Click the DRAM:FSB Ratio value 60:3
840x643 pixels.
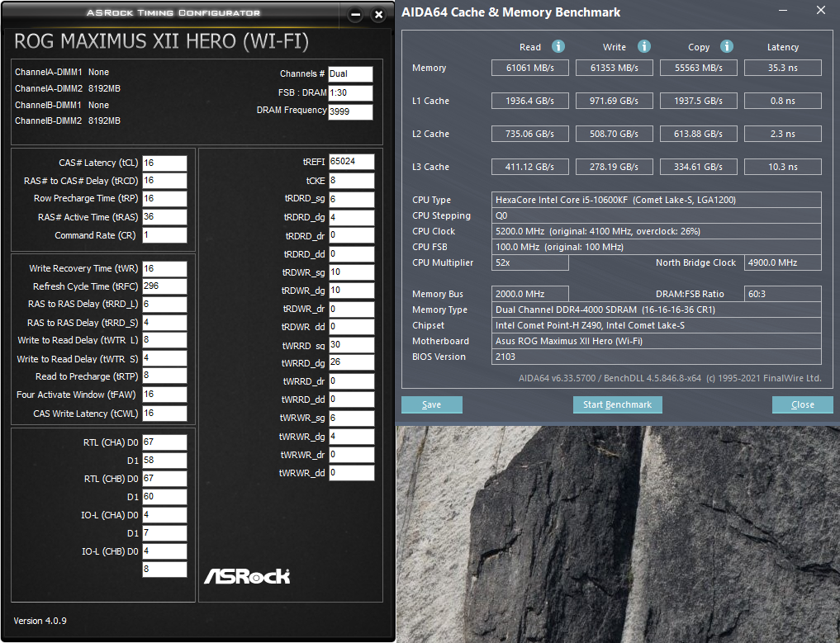[783, 294]
